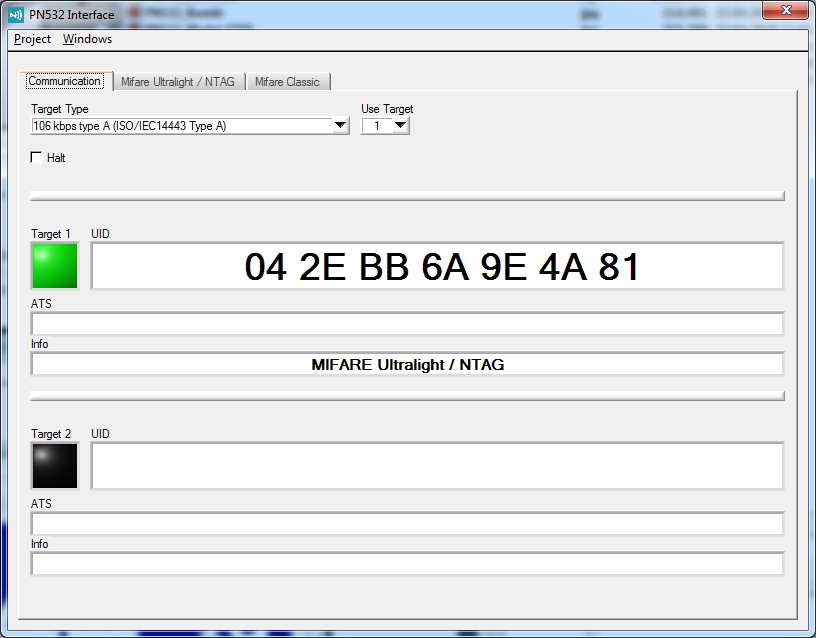Click the green Target 1 status indicator
The width and height of the screenshot is (816, 638).
click(55, 266)
